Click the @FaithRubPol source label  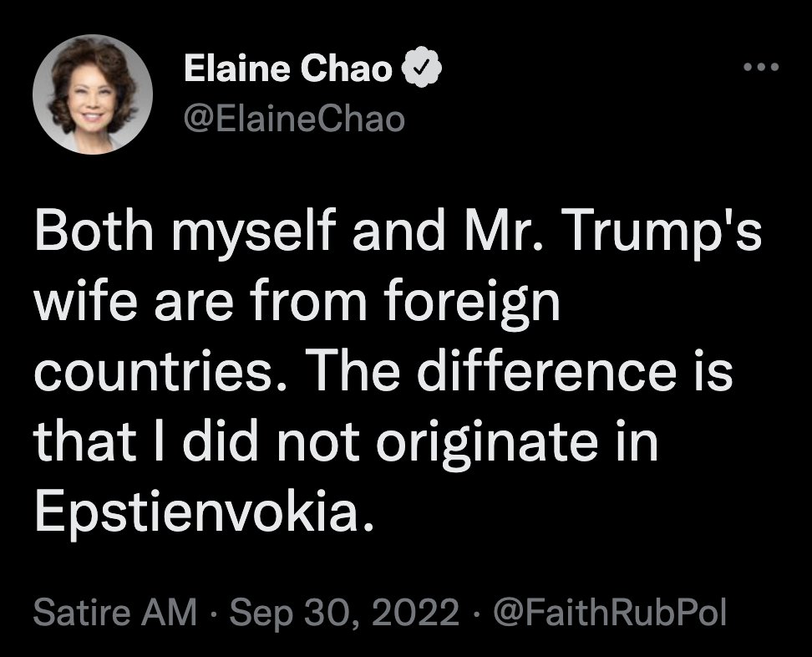pyautogui.click(x=610, y=612)
